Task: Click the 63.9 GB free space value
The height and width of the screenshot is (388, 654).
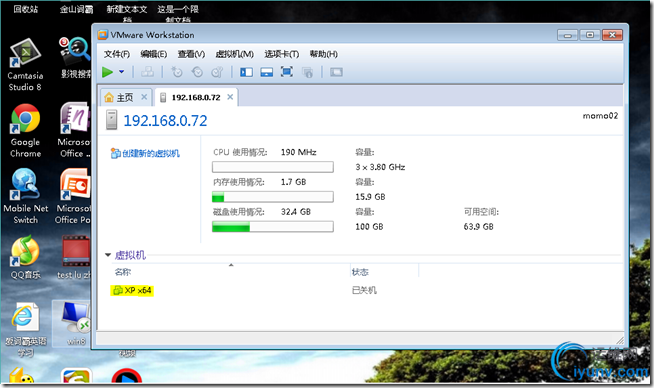Action: point(478,227)
